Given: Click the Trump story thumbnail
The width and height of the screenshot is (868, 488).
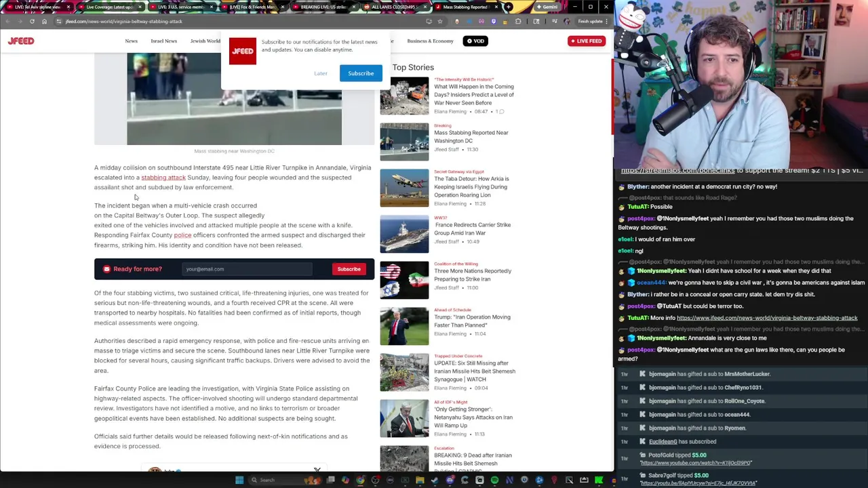Looking at the screenshot, I should click(404, 326).
